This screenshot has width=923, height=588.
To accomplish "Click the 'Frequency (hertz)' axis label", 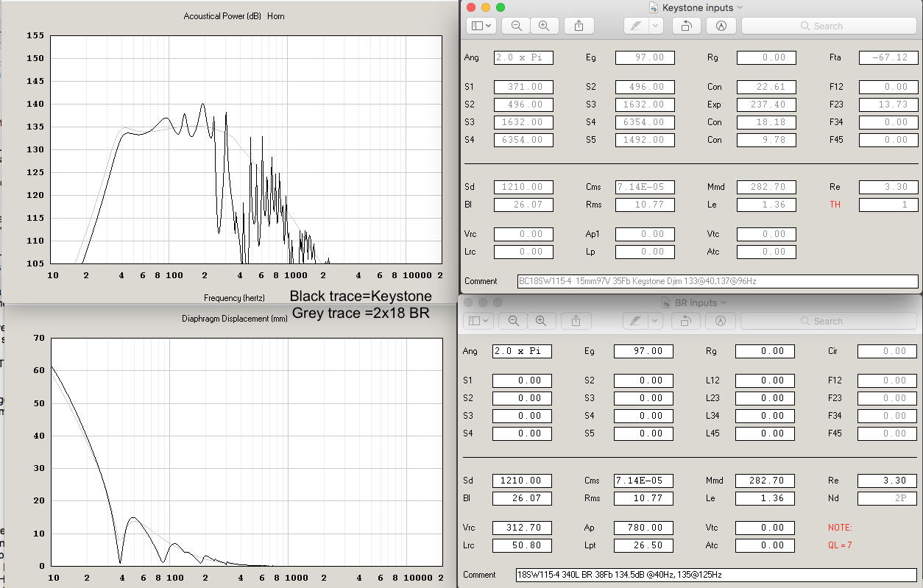I will coord(234,298).
